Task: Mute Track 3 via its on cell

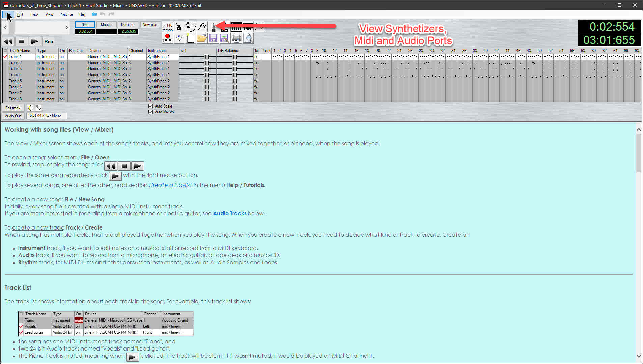Action: [x=63, y=69]
